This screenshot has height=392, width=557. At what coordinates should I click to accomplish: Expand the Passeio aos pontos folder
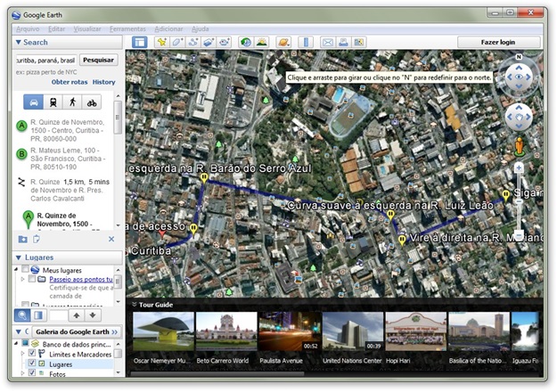click(23, 280)
